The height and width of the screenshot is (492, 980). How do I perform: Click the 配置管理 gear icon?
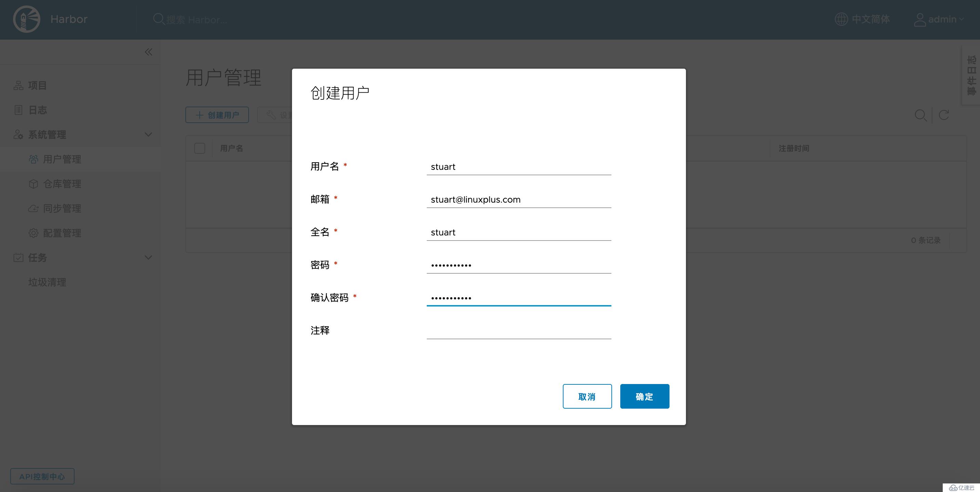(34, 233)
